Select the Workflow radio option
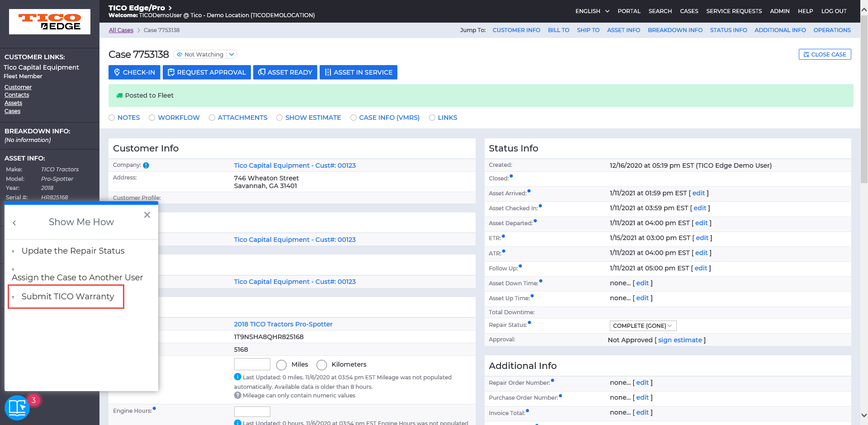The image size is (868, 425). click(x=152, y=118)
